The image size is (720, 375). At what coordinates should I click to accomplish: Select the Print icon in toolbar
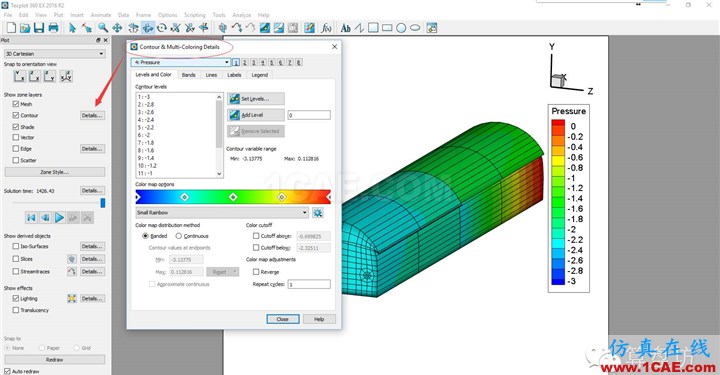(53, 28)
